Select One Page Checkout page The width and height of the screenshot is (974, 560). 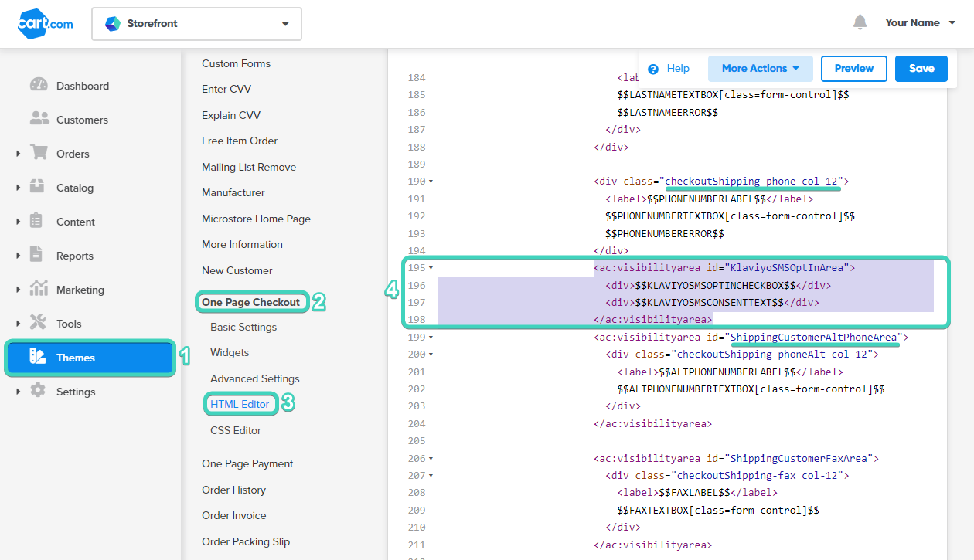coord(251,302)
